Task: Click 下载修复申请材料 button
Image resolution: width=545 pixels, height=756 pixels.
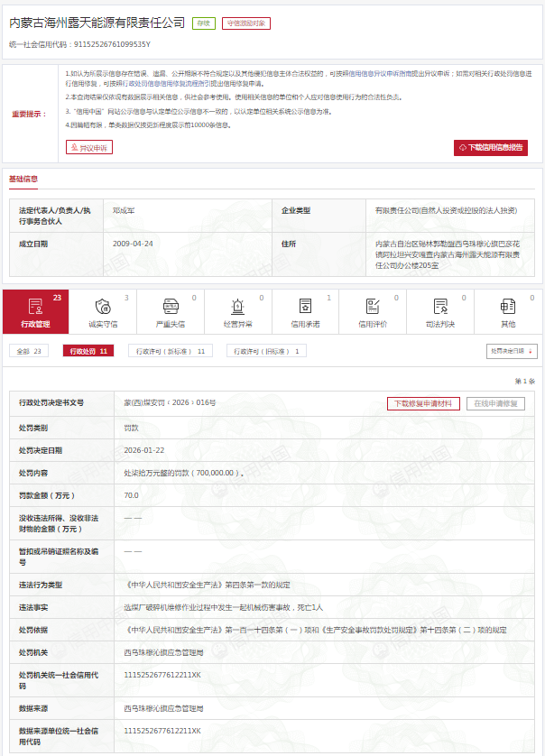Action: point(423,403)
